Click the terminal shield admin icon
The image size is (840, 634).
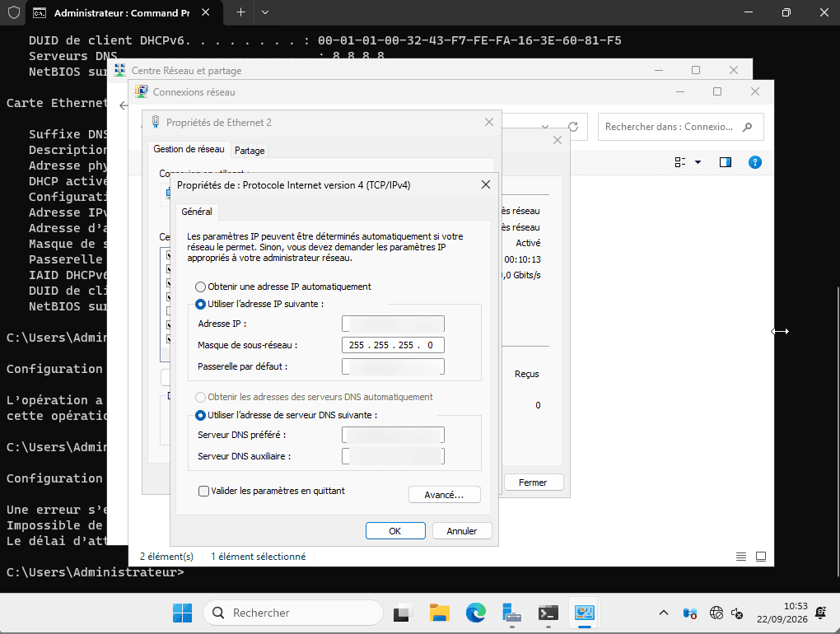click(x=14, y=12)
